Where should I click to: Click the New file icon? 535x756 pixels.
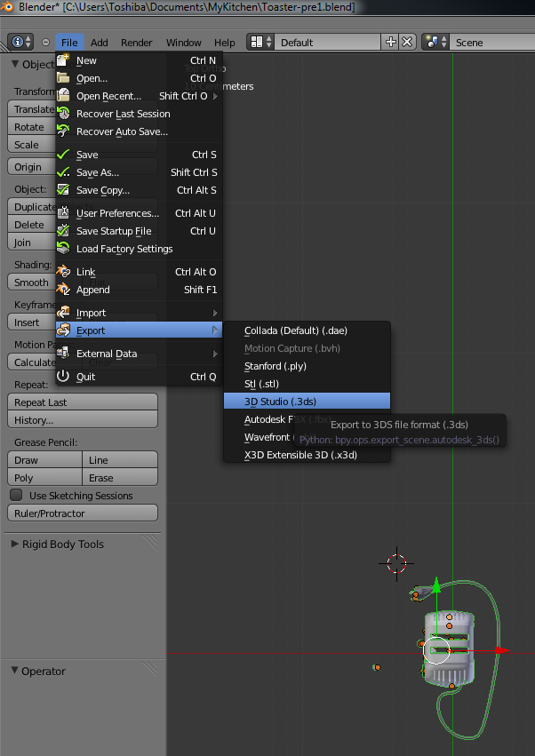coord(63,60)
